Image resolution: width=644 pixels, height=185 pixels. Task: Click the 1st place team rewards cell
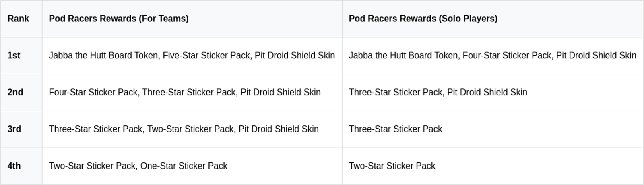coord(192,55)
